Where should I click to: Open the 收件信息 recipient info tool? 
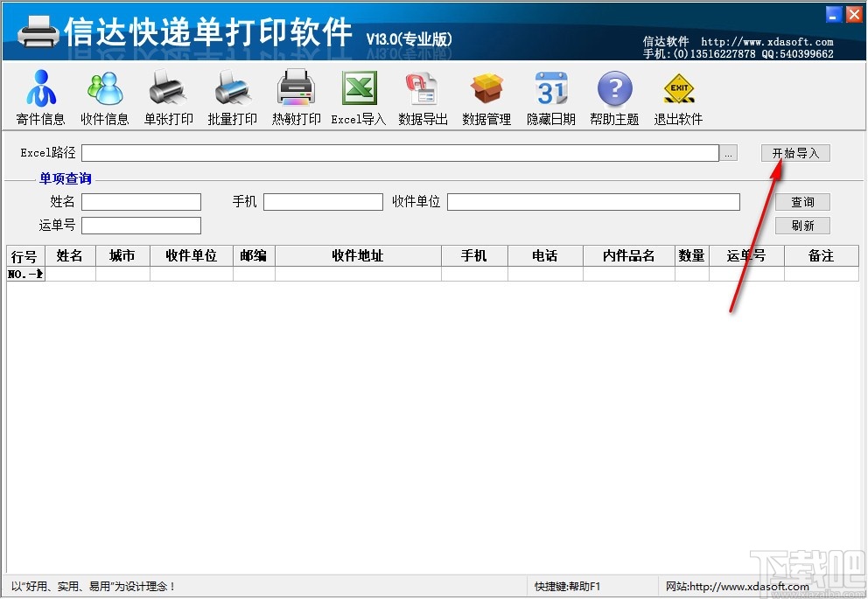(x=104, y=96)
